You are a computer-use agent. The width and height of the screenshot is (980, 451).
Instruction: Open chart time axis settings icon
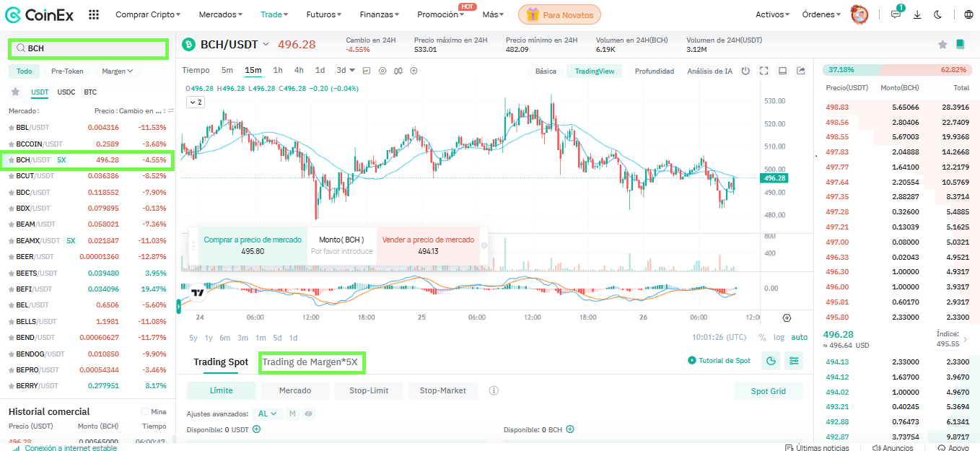pyautogui.click(x=787, y=318)
